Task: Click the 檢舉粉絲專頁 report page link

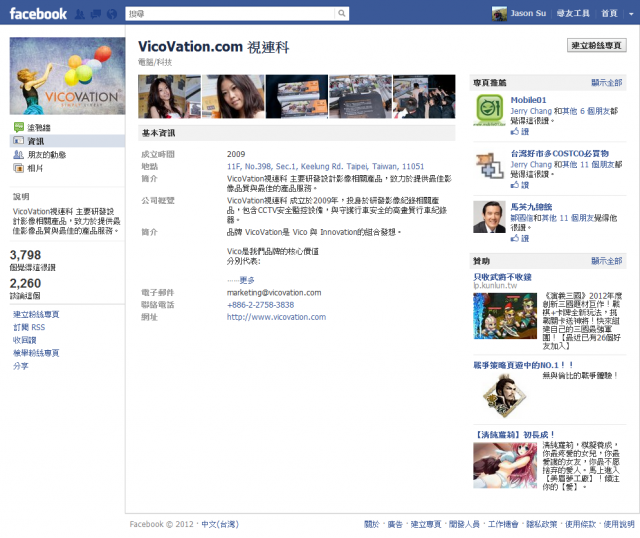Action: click(36, 353)
